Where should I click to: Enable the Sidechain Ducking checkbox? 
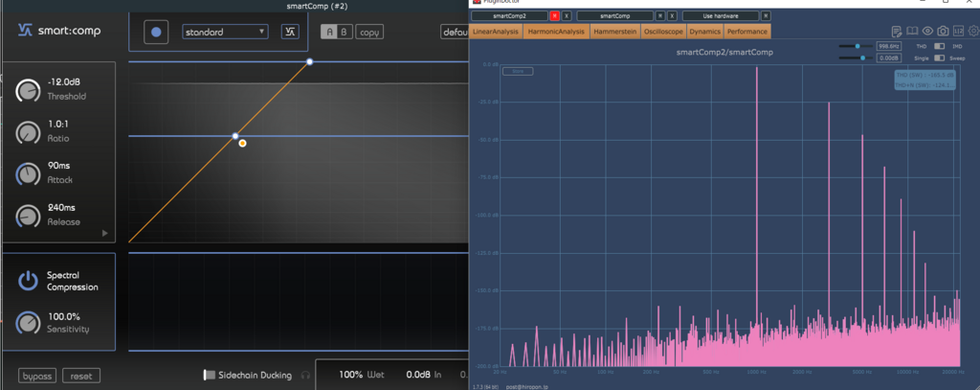pos(210,375)
